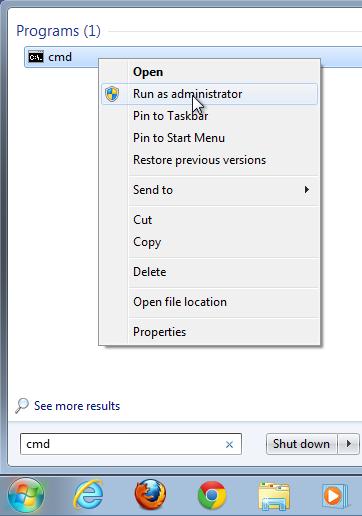
Task: Expand the Shut down options arrow
Action: [349, 444]
